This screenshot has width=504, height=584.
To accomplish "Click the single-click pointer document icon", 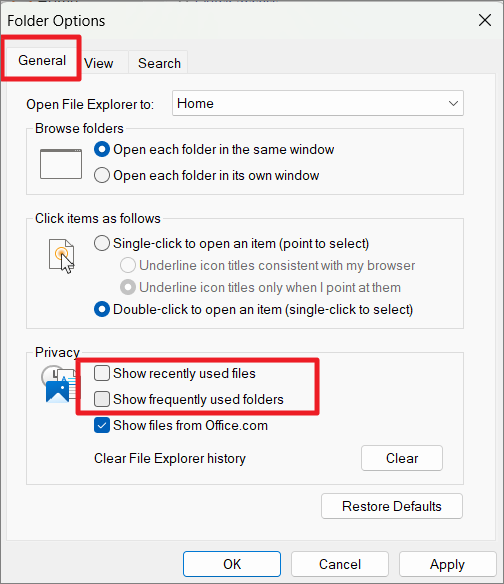I will pos(61,256).
